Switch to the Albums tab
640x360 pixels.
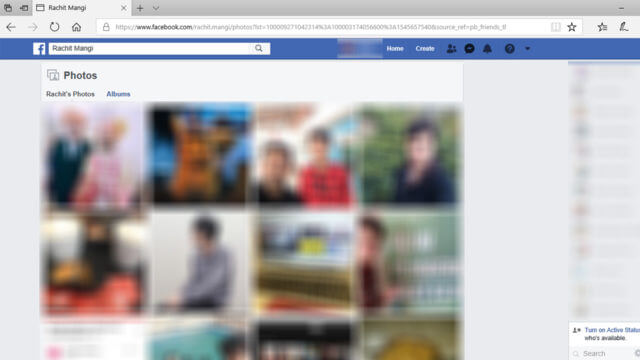(x=118, y=94)
